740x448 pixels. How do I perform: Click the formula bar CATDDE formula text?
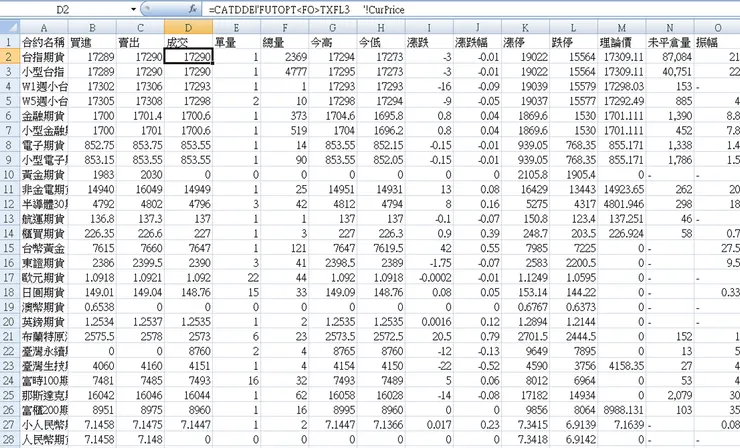coord(306,9)
